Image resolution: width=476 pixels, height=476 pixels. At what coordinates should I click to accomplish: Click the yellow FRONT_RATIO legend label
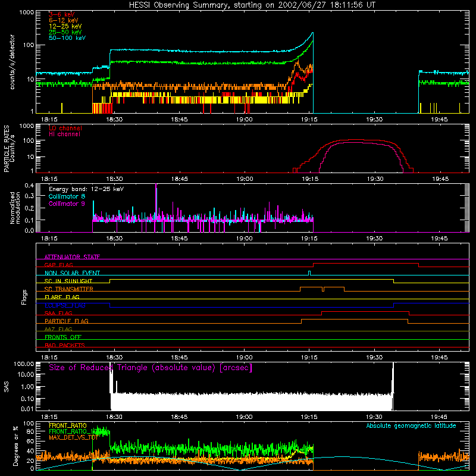point(68,425)
